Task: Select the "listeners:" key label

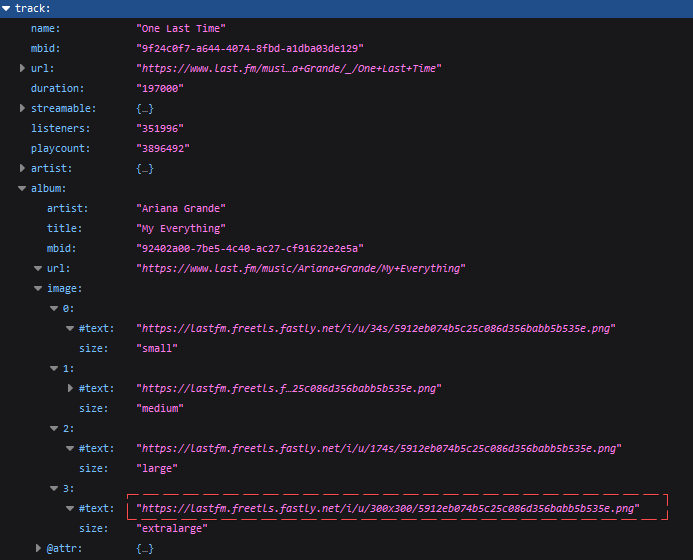Action: [61, 128]
